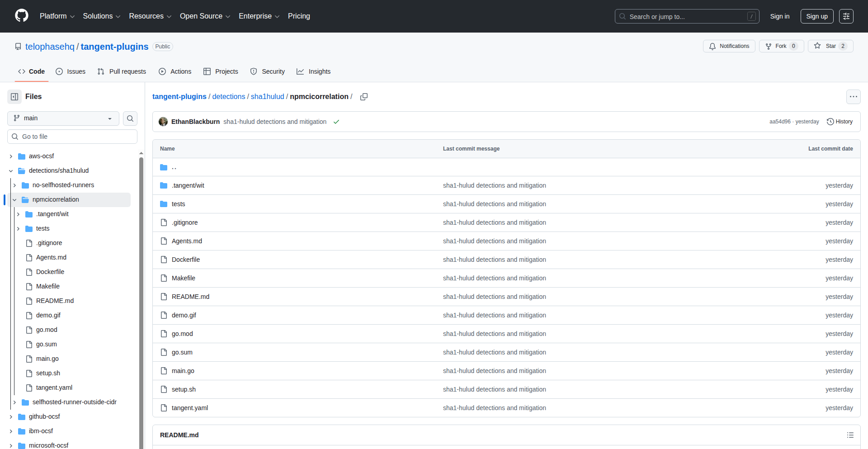Open the more options kebab menu
This screenshot has height=449, width=868.
tap(854, 96)
